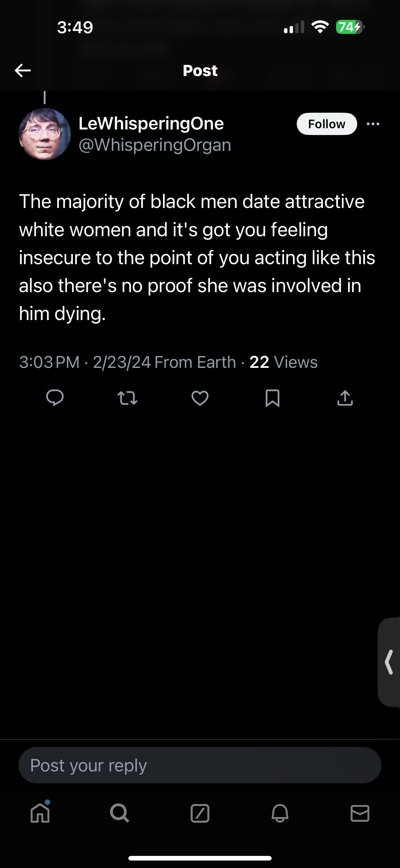Expand the side panel chevron handle
Image resolution: width=400 pixels, height=868 pixels.
click(389, 662)
